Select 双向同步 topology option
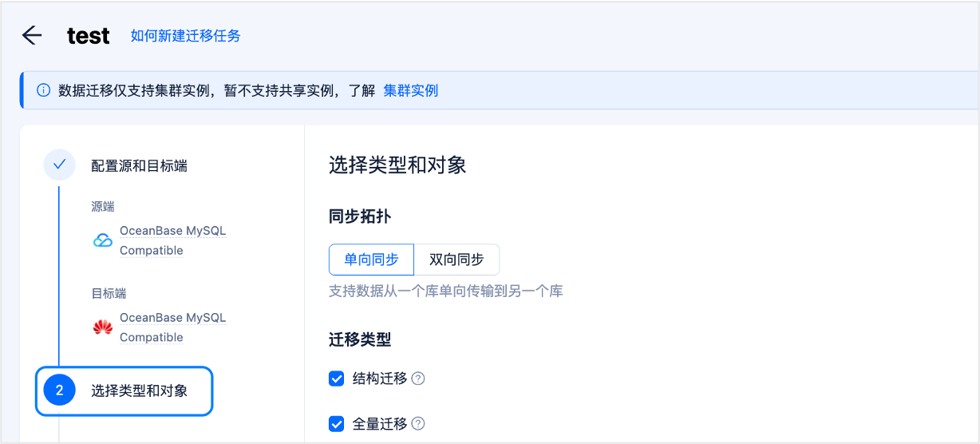This screenshot has height=444, width=980. pos(456,260)
